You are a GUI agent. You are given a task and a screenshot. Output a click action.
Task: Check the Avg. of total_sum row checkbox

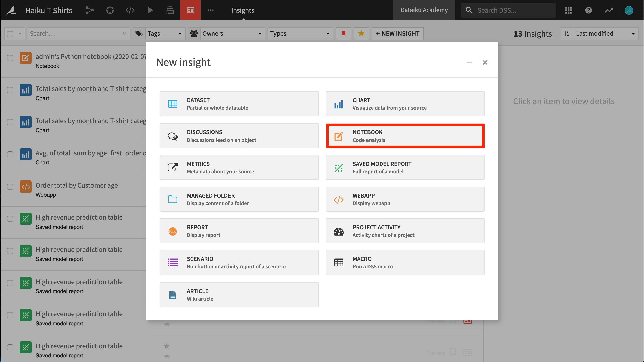pyautogui.click(x=10, y=154)
